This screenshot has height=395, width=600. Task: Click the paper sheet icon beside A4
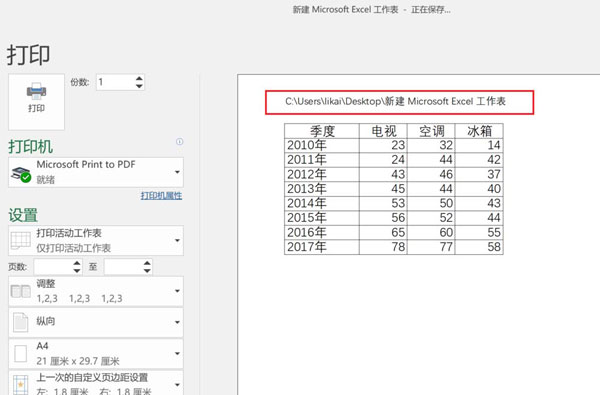coord(20,354)
